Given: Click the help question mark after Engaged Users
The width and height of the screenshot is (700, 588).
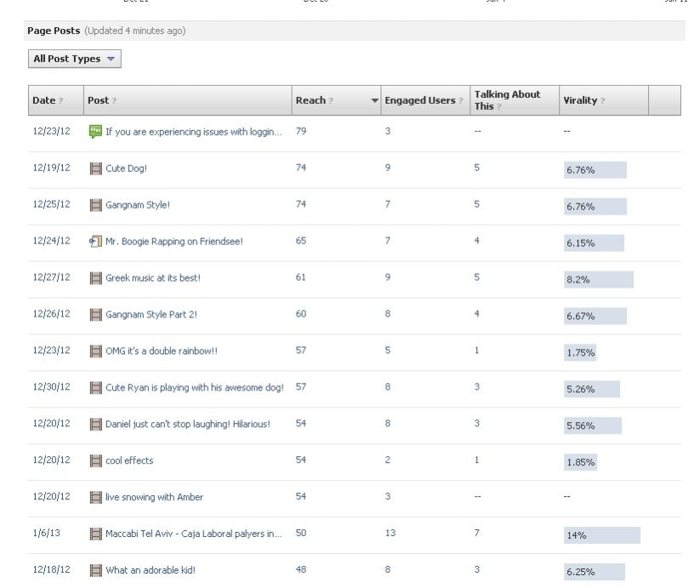Looking at the screenshot, I should pos(461,101).
